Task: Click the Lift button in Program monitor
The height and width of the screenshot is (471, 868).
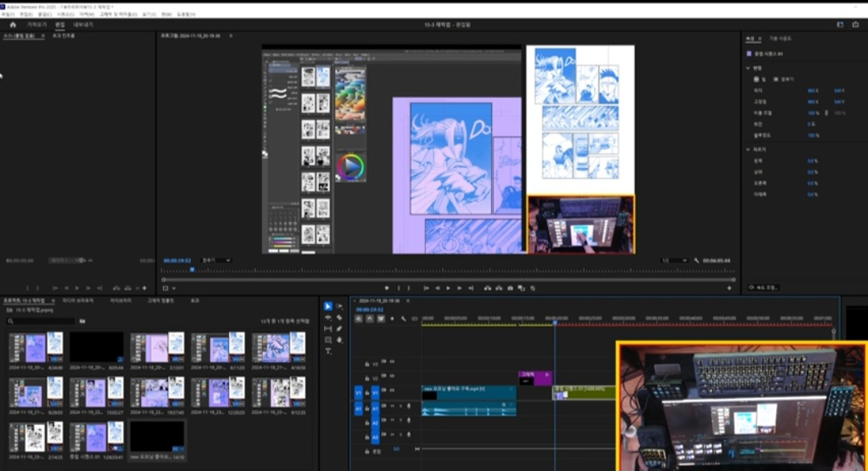Action: pos(487,289)
